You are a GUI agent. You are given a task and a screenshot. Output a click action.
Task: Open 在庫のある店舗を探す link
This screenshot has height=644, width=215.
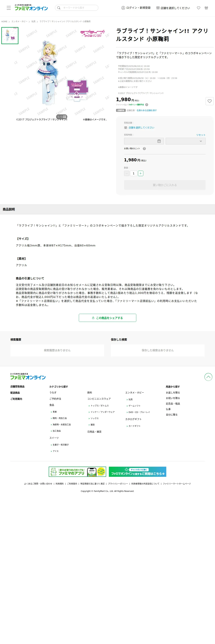pyautogui.click(x=147, y=110)
